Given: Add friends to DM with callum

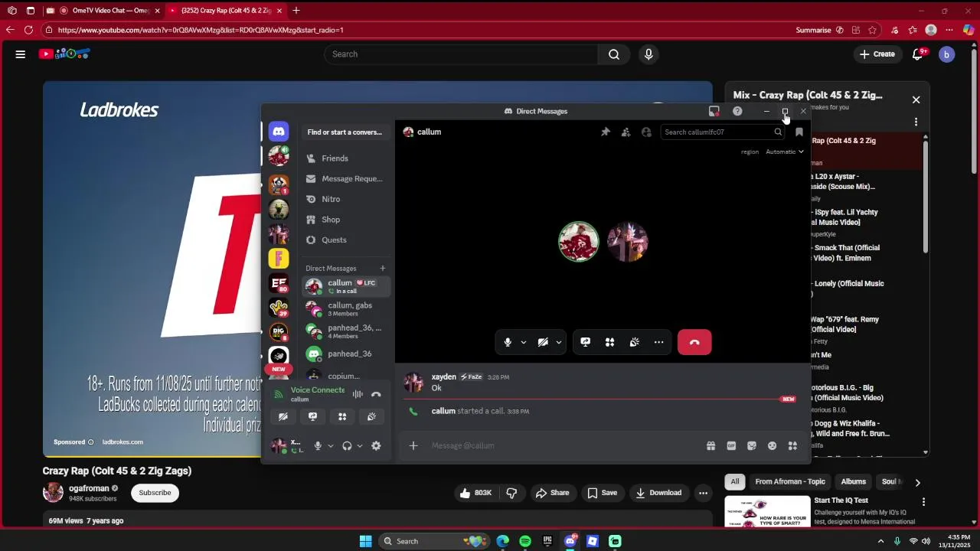Looking at the screenshot, I should point(626,132).
